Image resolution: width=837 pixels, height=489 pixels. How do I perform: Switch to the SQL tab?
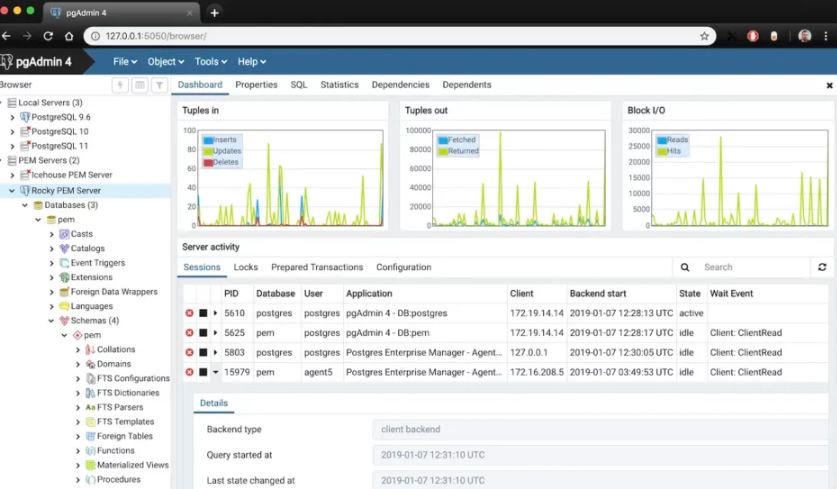pyautogui.click(x=298, y=85)
